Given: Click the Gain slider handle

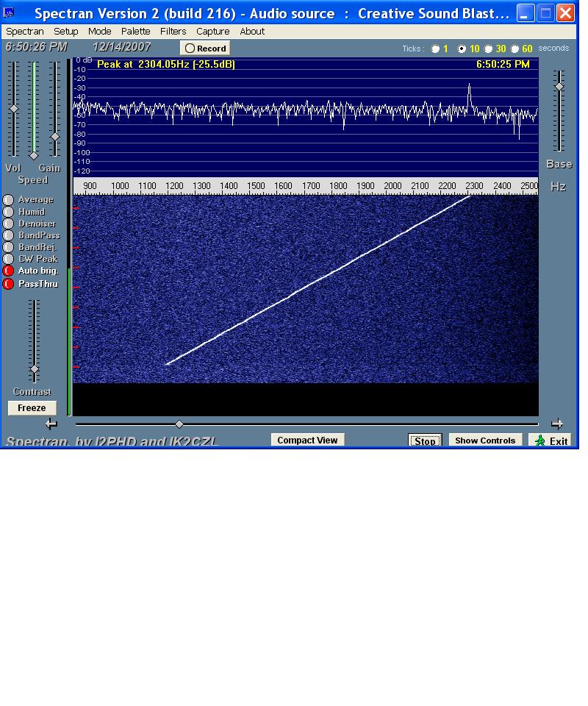Looking at the screenshot, I should pyautogui.click(x=54, y=137).
